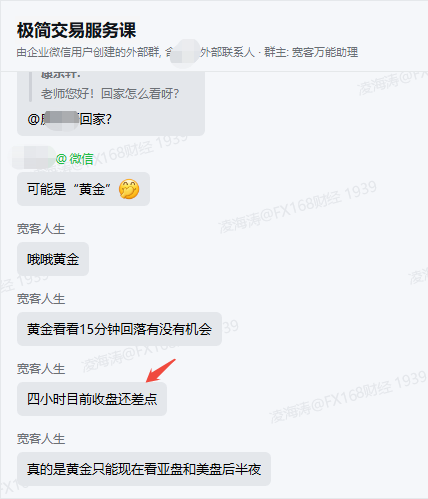Click 由企业微信用户创建的外部群 subtitle text
This screenshot has height=499, width=428.
click(88, 52)
